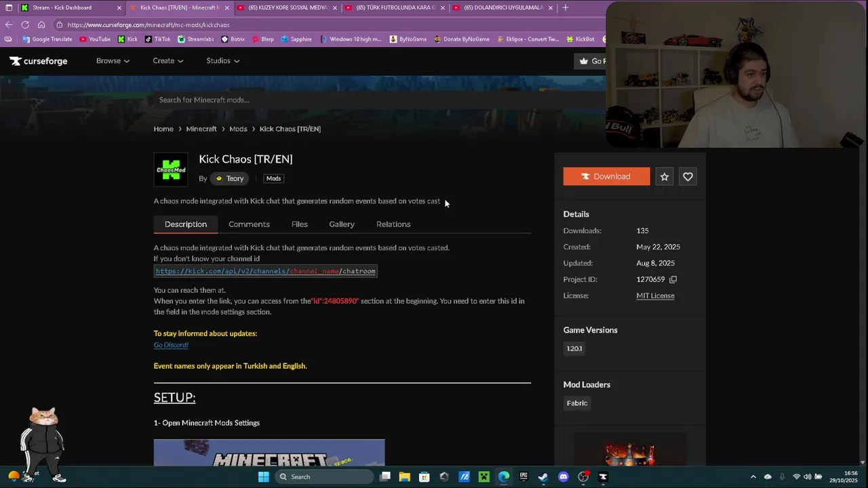Switch to the Files tab
The height and width of the screenshot is (488, 868).
click(x=299, y=224)
